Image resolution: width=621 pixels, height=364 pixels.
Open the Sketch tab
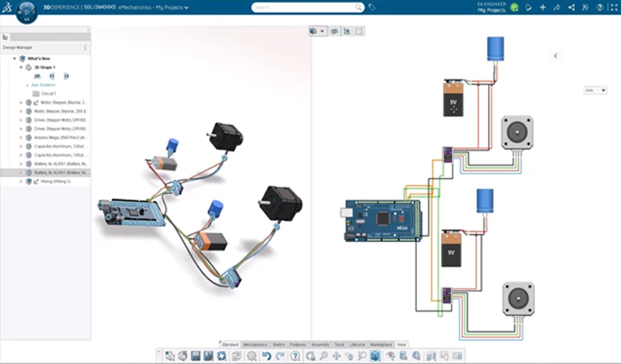coord(276,344)
